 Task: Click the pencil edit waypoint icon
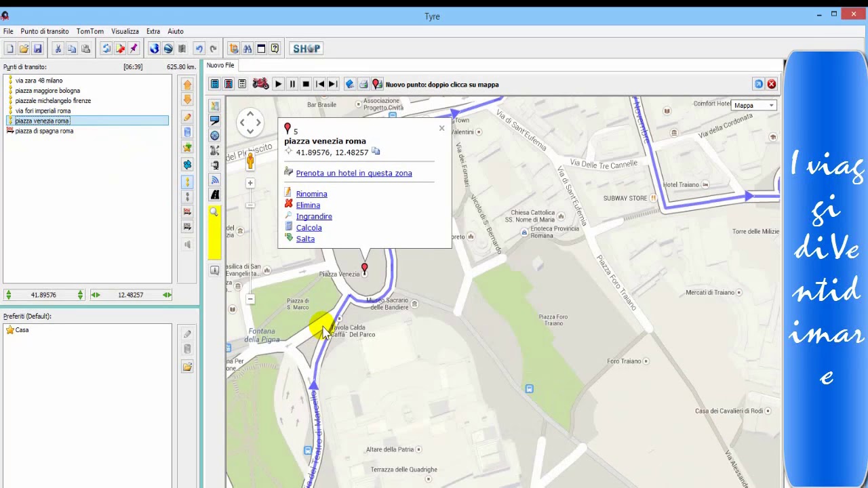(x=188, y=117)
